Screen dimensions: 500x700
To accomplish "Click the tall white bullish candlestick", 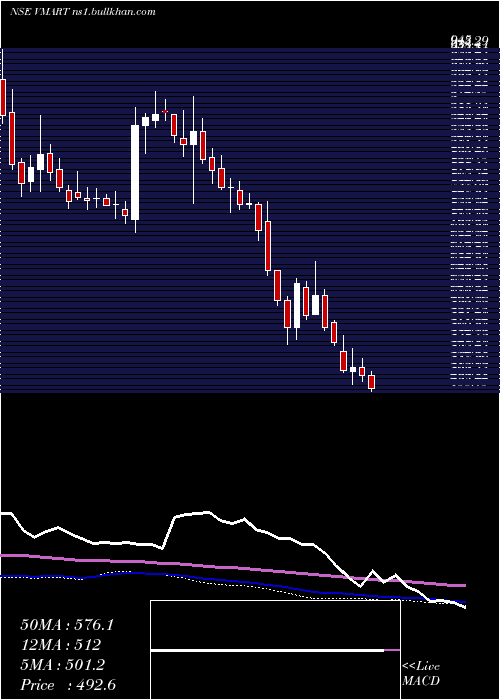I will [135, 172].
